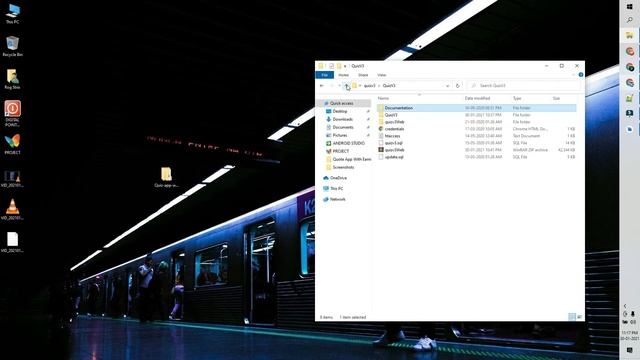Select the blank white file icon on the desktop
The height and width of the screenshot is (360, 640).
(12, 242)
